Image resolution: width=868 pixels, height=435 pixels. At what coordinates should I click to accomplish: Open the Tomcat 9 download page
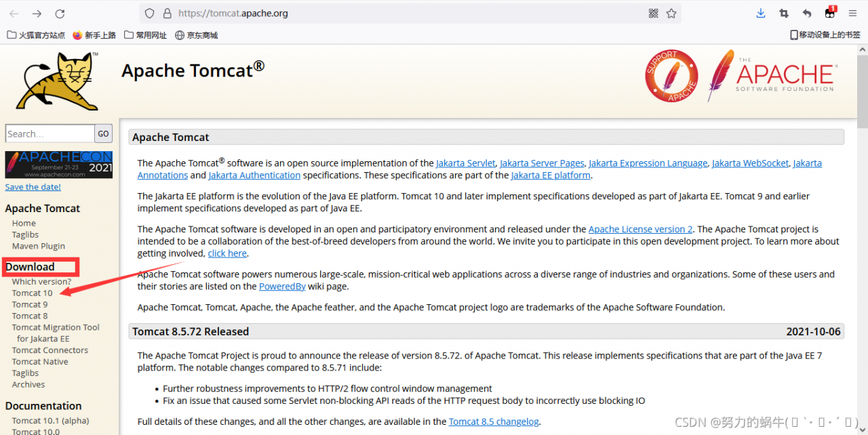tap(30, 304)
